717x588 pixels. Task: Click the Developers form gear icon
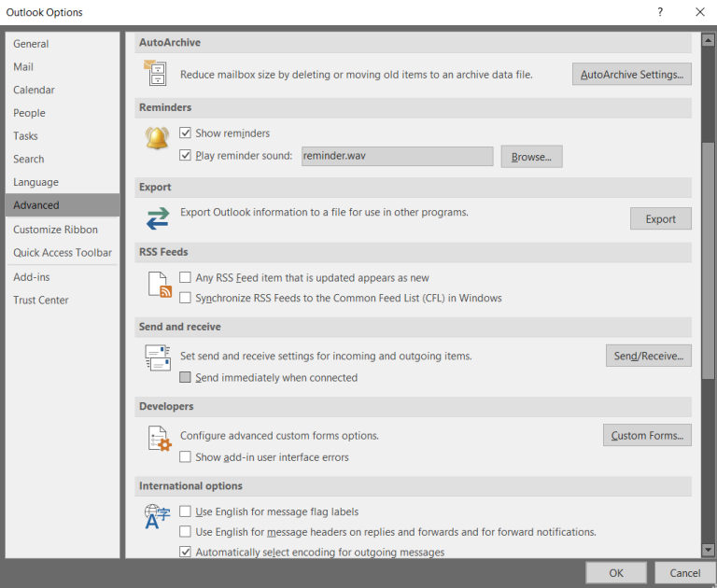click(160, 438)
